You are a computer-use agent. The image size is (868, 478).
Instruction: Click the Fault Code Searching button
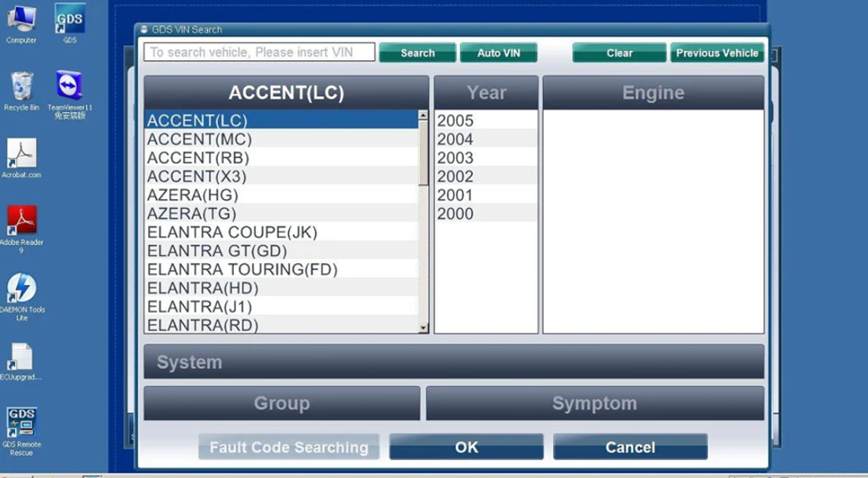288,447
